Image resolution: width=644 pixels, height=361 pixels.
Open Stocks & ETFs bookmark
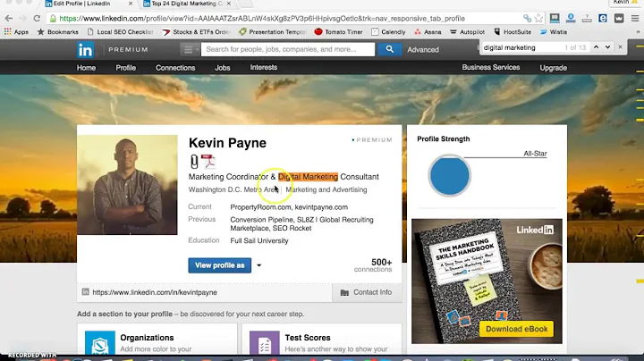click(196, 31)
